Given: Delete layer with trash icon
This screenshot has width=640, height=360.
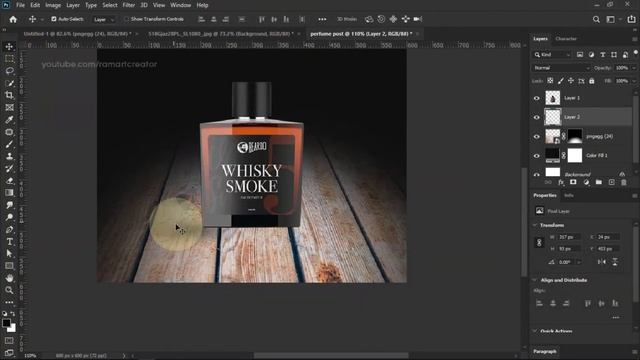Looking at the screenshot, I should coord(624,182).
